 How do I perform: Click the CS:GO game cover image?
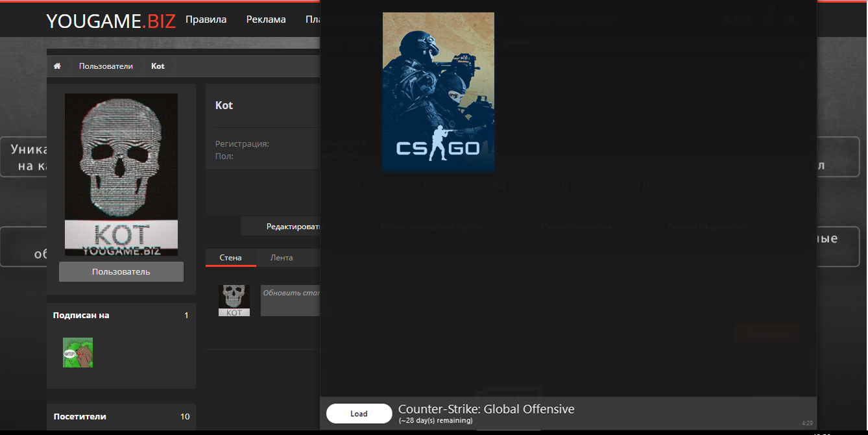point(439,92)
